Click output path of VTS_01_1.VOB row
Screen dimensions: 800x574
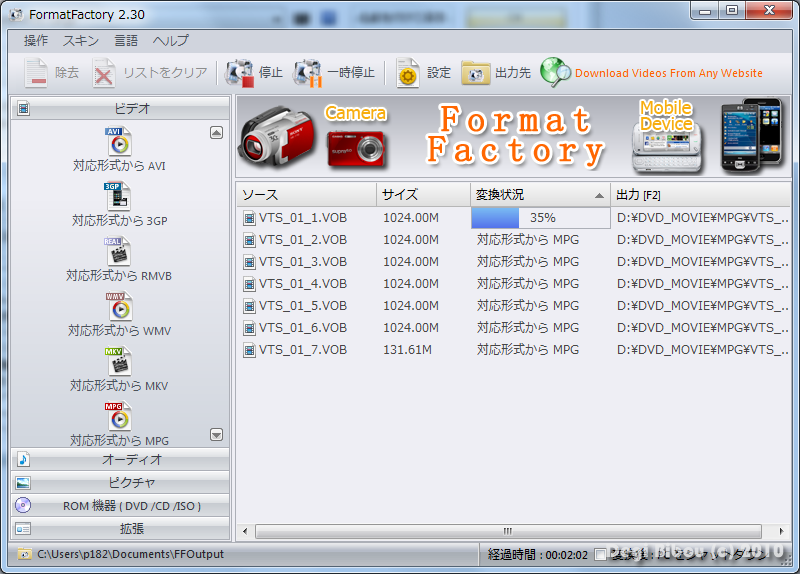tap(702, 218)
